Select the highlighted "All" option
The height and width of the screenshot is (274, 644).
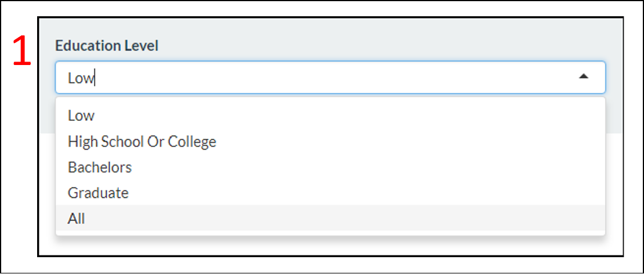point(77,219)
